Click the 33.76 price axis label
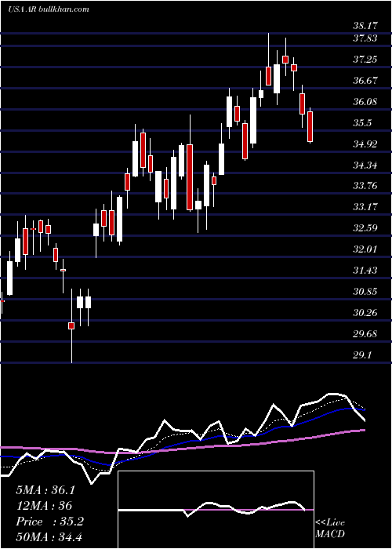The image size is (392, 549). (365, 186)
